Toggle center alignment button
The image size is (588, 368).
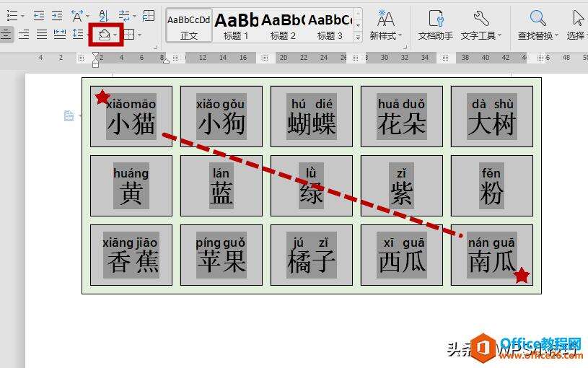pos(6,35)
